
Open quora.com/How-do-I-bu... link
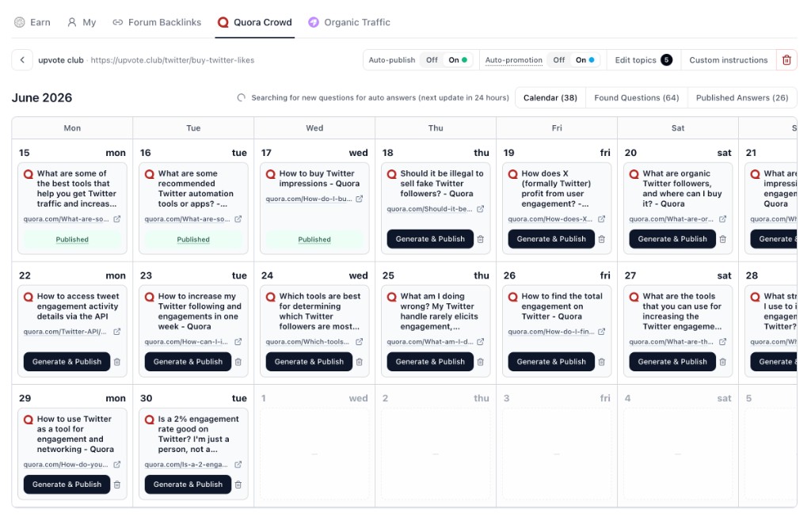point(309,199)
